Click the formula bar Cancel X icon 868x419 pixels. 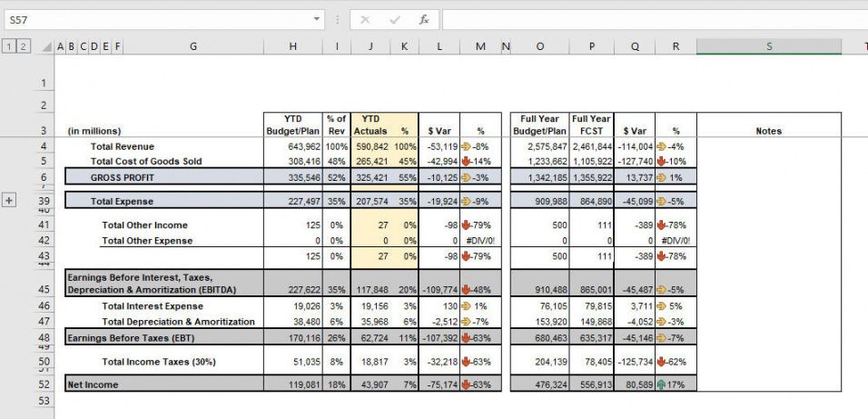[x=365, y=20]
